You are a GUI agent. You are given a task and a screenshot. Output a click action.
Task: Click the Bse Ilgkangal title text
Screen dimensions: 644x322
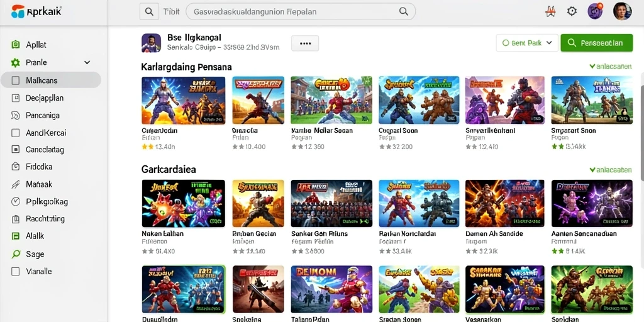click(194, 38)
